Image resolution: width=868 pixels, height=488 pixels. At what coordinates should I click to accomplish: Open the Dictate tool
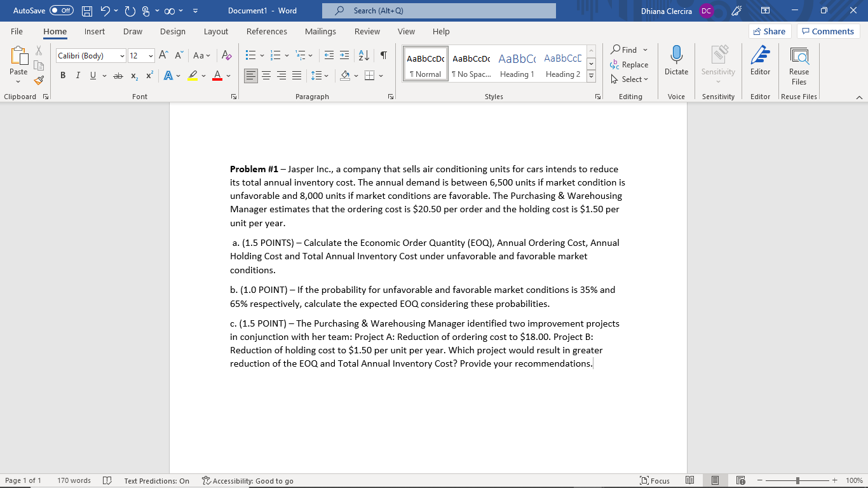click(x=675, y=62)
